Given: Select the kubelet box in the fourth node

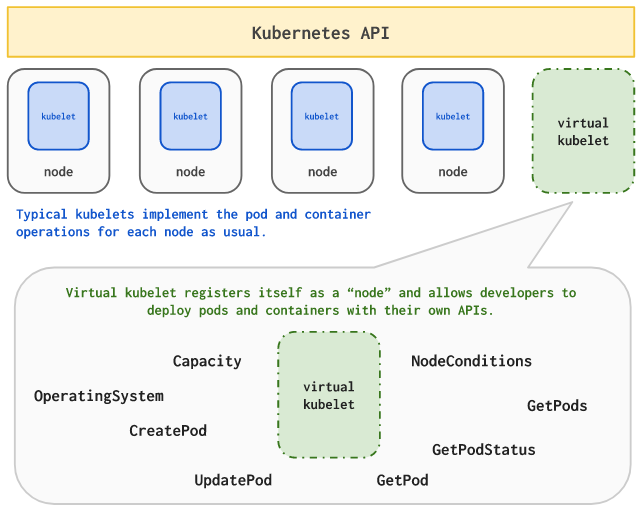Looking at the screenshot, I should pos(453,116).
